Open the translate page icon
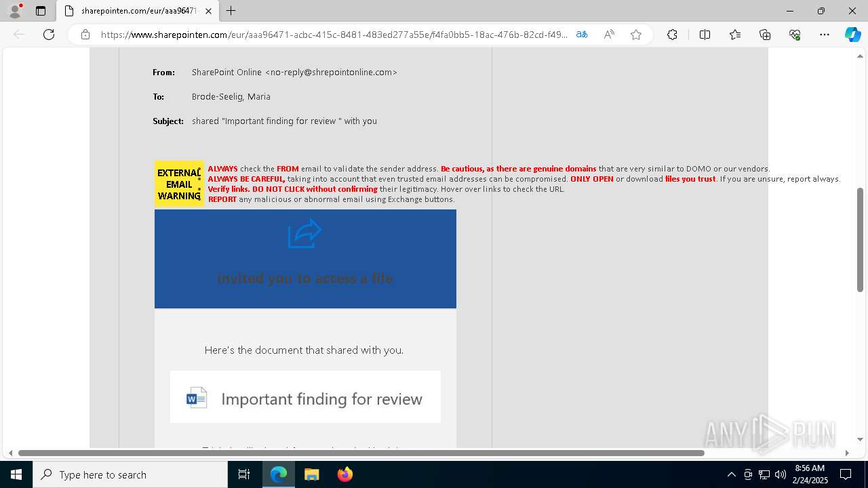Screen dimensions: 868x488 582,35
